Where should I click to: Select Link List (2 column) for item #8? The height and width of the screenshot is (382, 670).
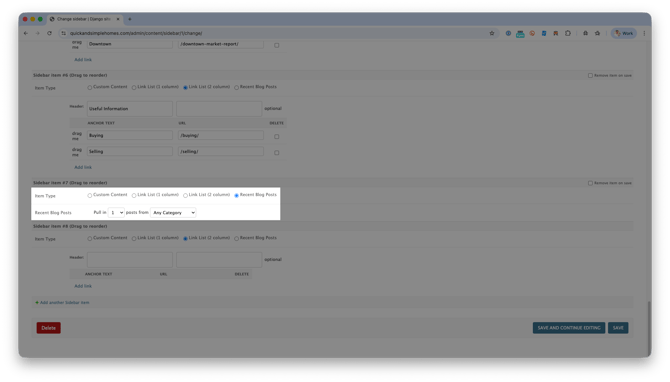[185, 239]
